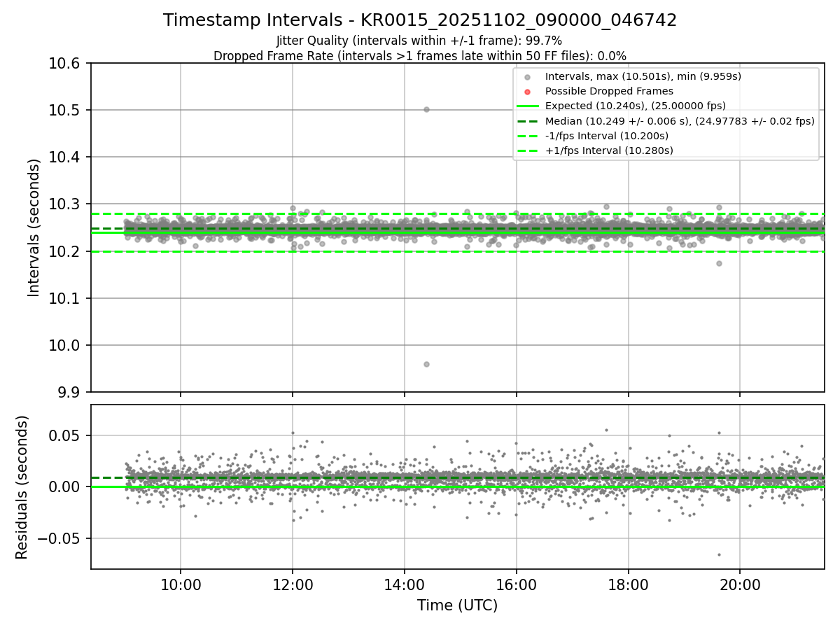840x630 pixels.
Task: Click the 'Time (UTC)' x-axis label
Action: click(x=457, y=605)
